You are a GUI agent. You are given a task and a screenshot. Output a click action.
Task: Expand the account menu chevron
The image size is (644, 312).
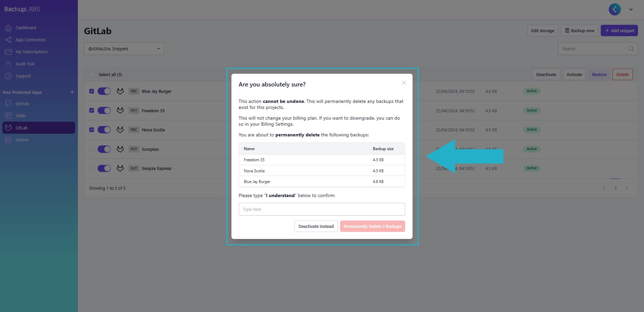631,9
